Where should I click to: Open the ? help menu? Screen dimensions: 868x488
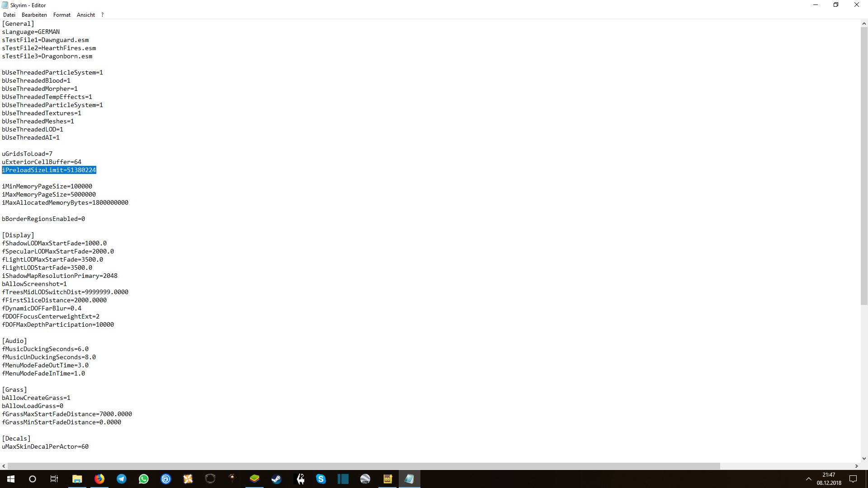click(102, 14)
